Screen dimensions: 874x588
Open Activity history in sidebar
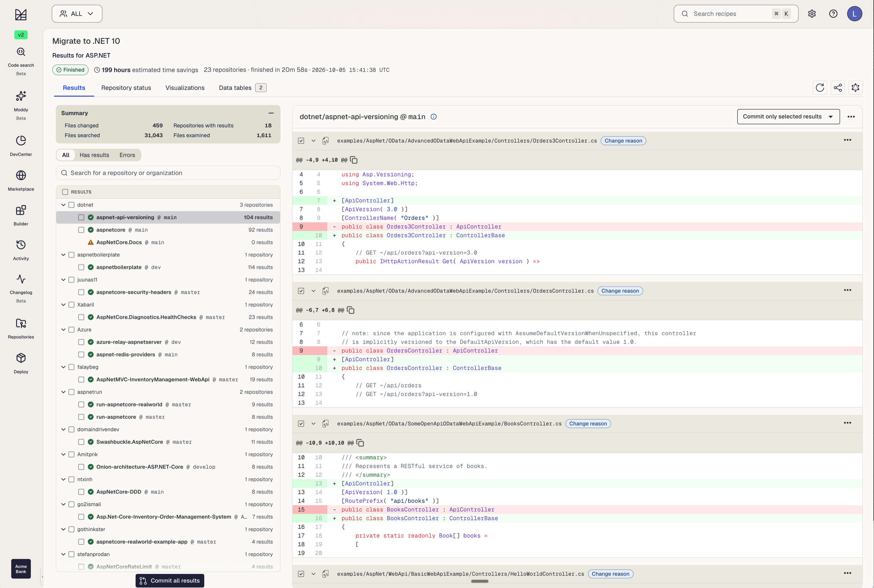pyautogui.click(x=21, y=250)
